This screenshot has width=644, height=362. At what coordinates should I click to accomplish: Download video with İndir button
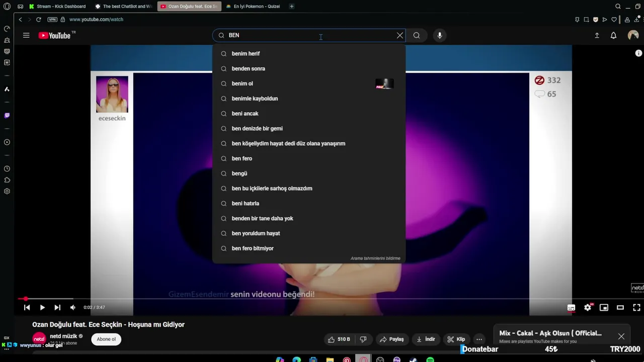click(425, 339)
